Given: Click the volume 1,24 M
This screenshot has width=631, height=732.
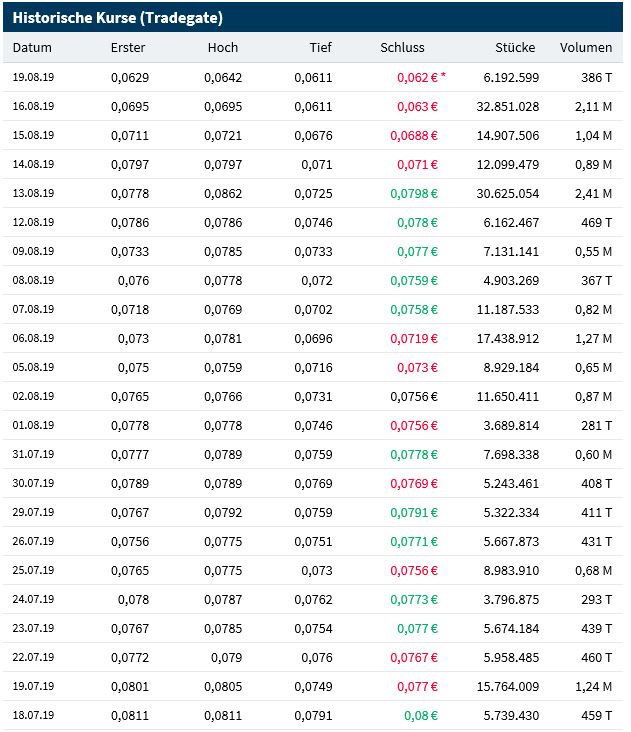Looking at the screenshot, I should 593,686.
